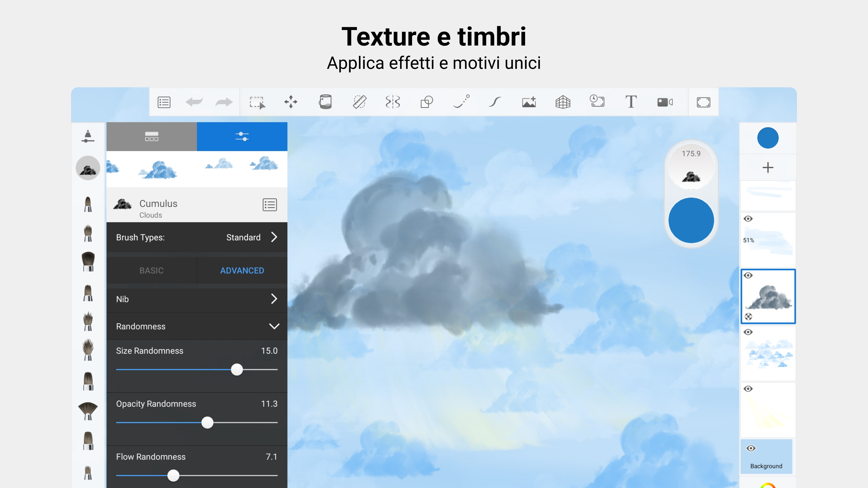Select the active Cumulus cloud brush in sidebar

pos(88,168)
